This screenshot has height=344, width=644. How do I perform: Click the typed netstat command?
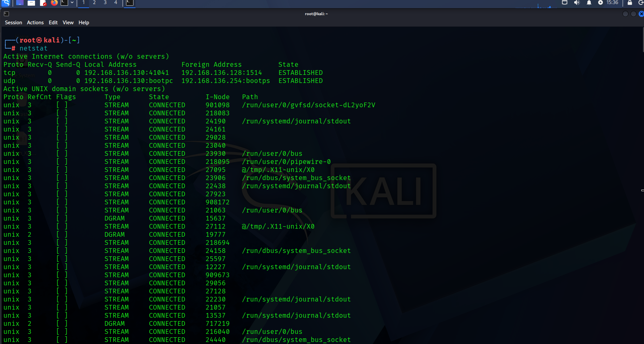coord(33,49)
